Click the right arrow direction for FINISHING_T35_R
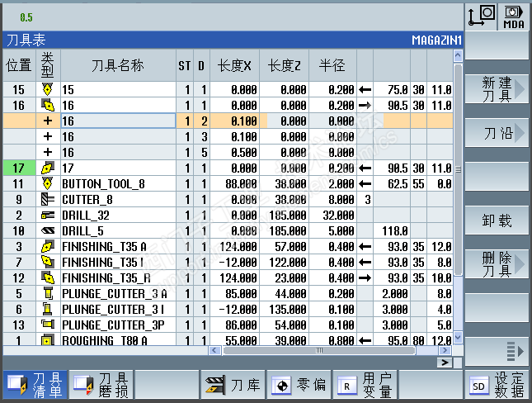 pos(365,278)
